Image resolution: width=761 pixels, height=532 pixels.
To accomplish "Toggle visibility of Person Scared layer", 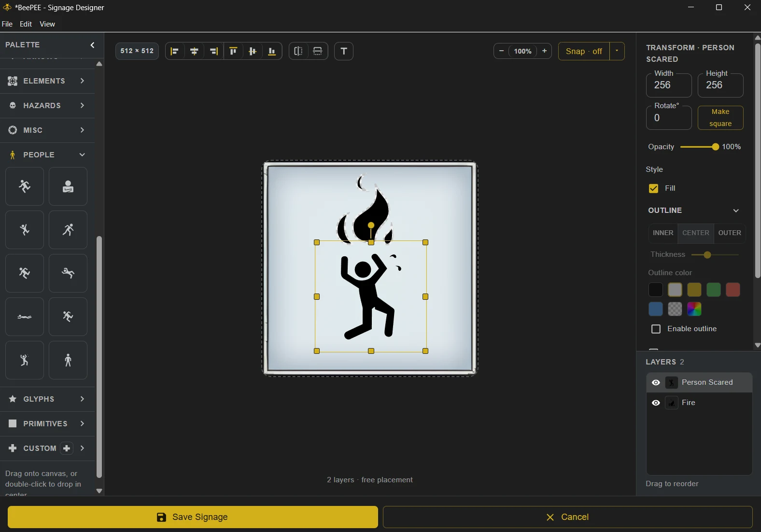I will coord(656,382).
